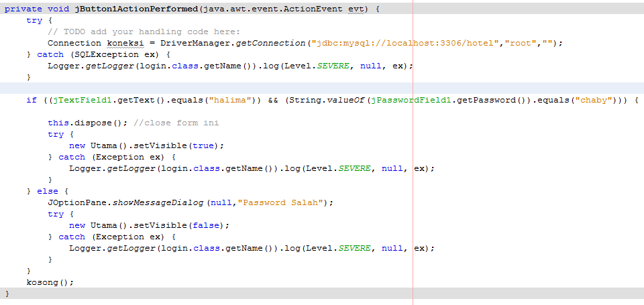Click the 'void' keyword

(x=58, y=9)
